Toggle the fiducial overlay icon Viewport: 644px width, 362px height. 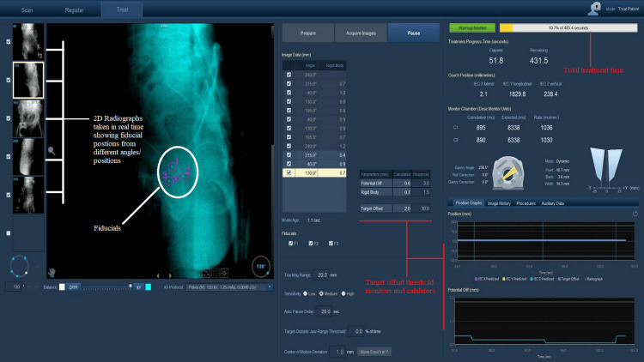206,273
